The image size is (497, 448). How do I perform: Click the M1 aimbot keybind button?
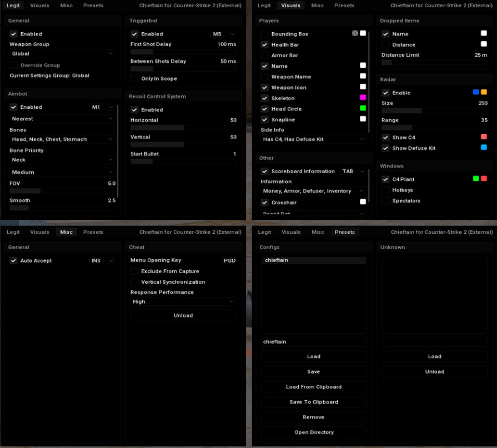pyautogui.click(x=96, y=107)
